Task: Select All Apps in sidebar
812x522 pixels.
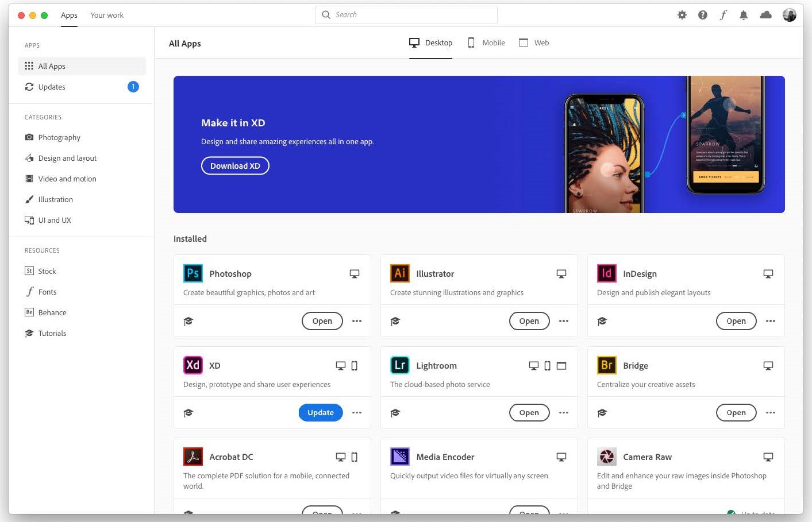Action: [82, 66]
